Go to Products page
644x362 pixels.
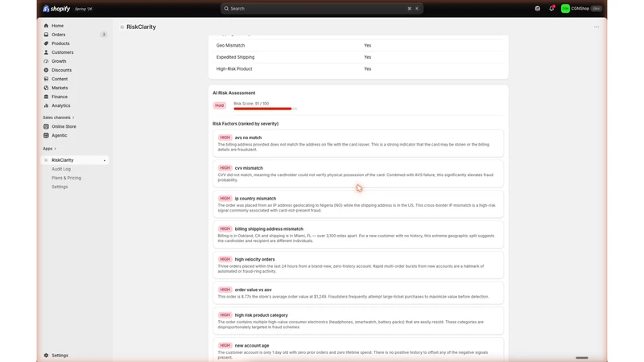[x=60, y=43]
